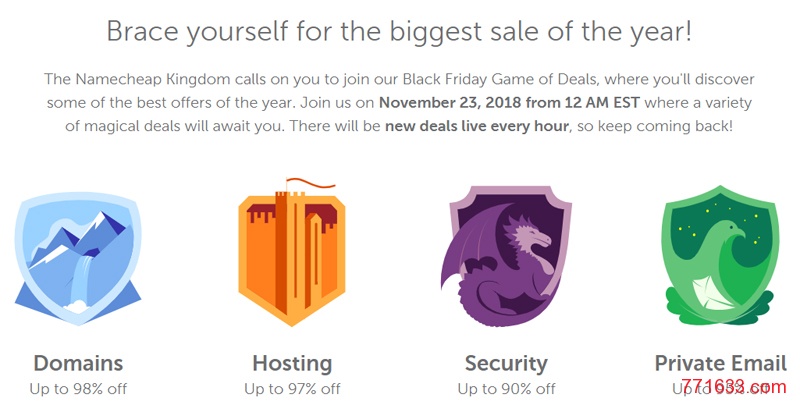Click the green bird Private Email shield
The height and width of the screenshot is (405, 800).
tap(719, 256)
